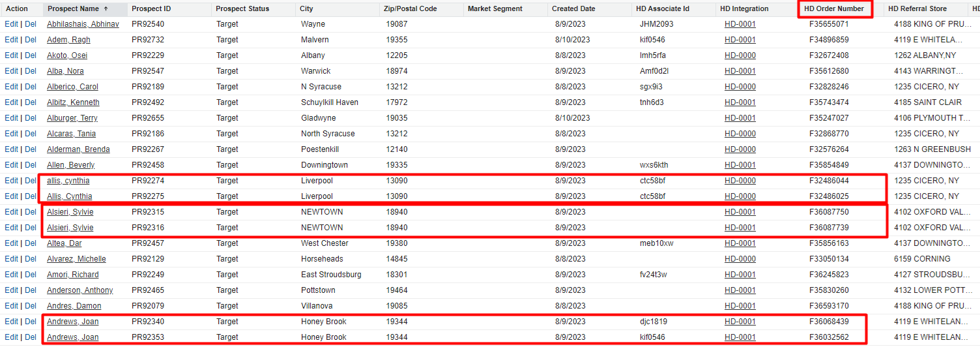This screenshot has height=349, width=980.
Task: Open prospect Alvarez, Michelle
Action: [76, 259]
